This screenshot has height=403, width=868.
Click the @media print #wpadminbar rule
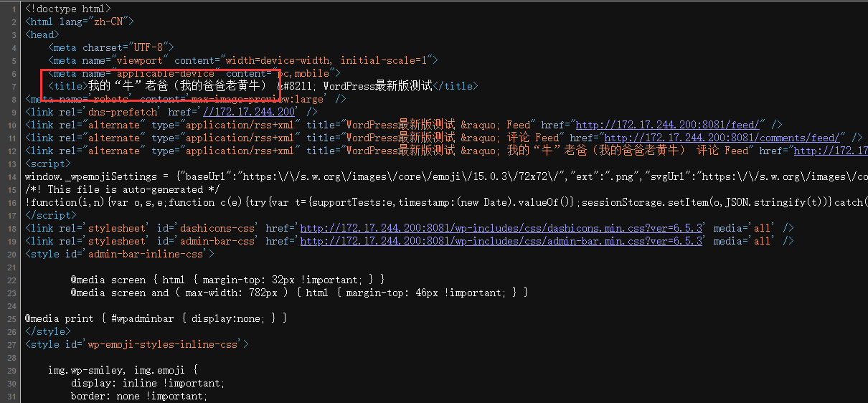click(156, 318)
